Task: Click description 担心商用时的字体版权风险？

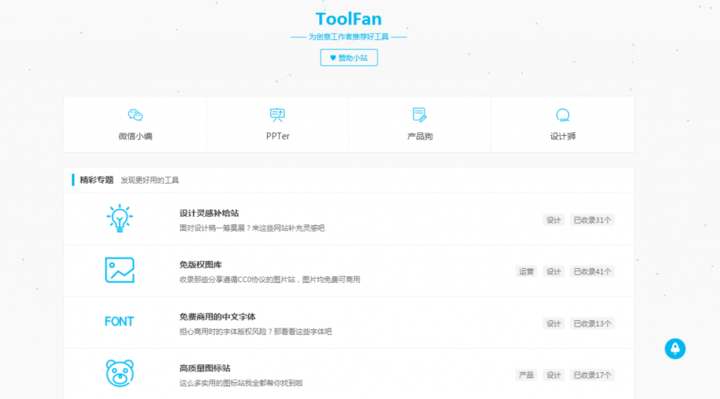Action: coord(255,332)
